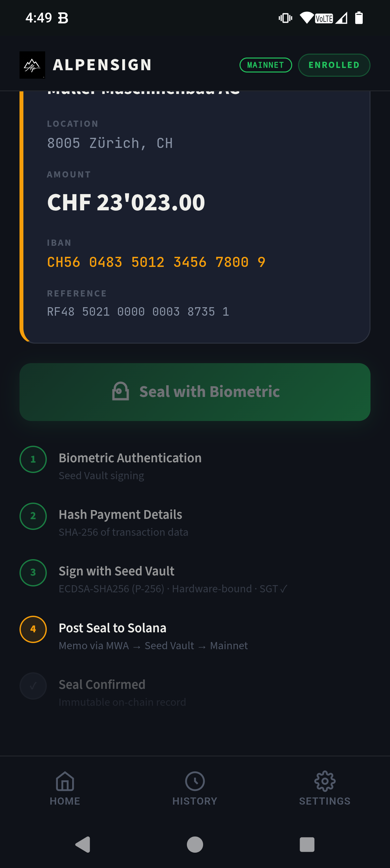Tap the orange step 4 circle
The height and width of the screenshot is (868, 390).
click(33, 629)
